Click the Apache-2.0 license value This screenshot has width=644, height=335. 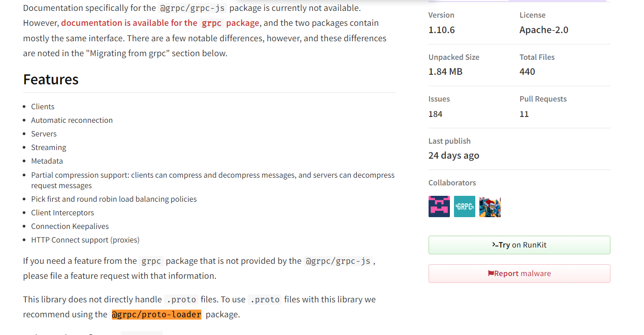544,30
